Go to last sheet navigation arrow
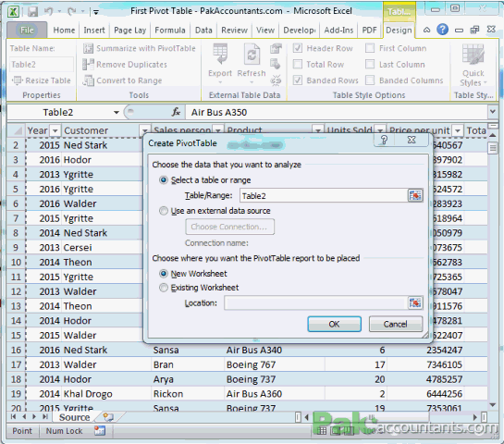The width and height of the screenshot is (504, 444). point(45,416)
